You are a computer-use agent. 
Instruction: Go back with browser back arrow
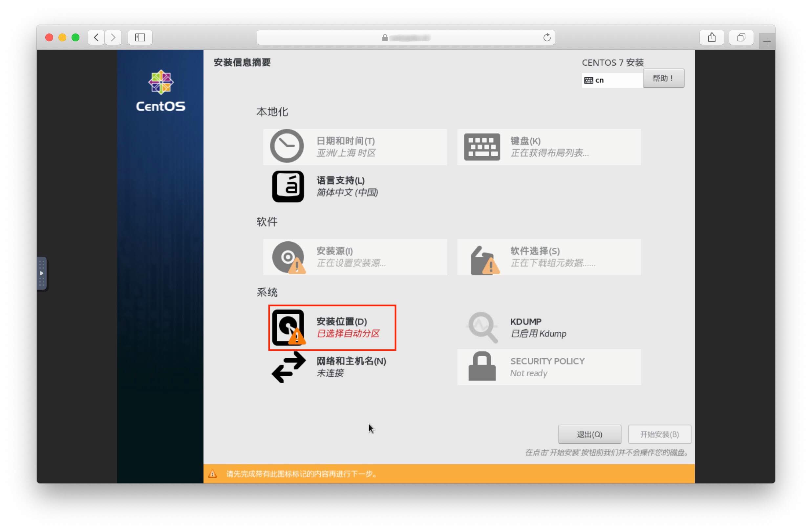[96, 37]
